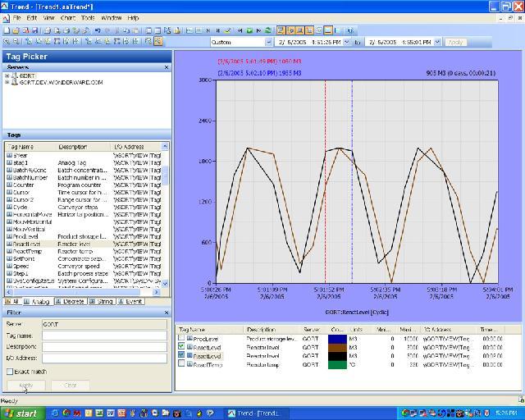Open the File menu

click(x=16, y=18)
